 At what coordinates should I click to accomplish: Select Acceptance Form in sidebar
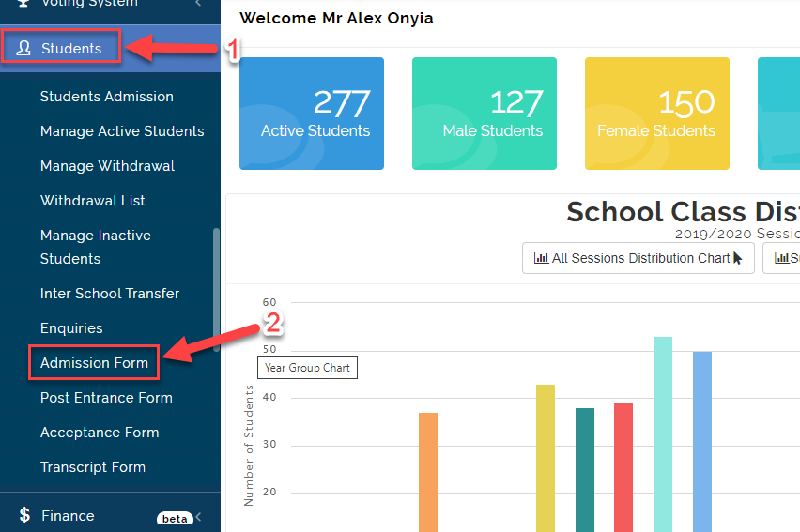[x=100, y=432]
